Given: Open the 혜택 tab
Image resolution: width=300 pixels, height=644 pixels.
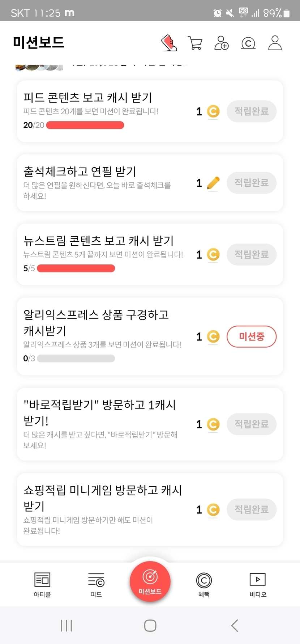Looking at the screenshot, I should tap(204, 584).
